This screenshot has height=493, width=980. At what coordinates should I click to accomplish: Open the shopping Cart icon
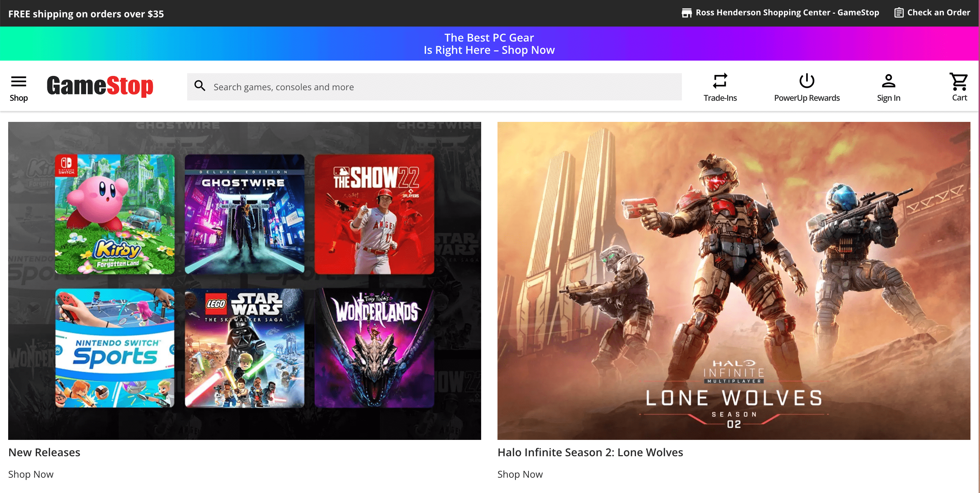[959, 81]
